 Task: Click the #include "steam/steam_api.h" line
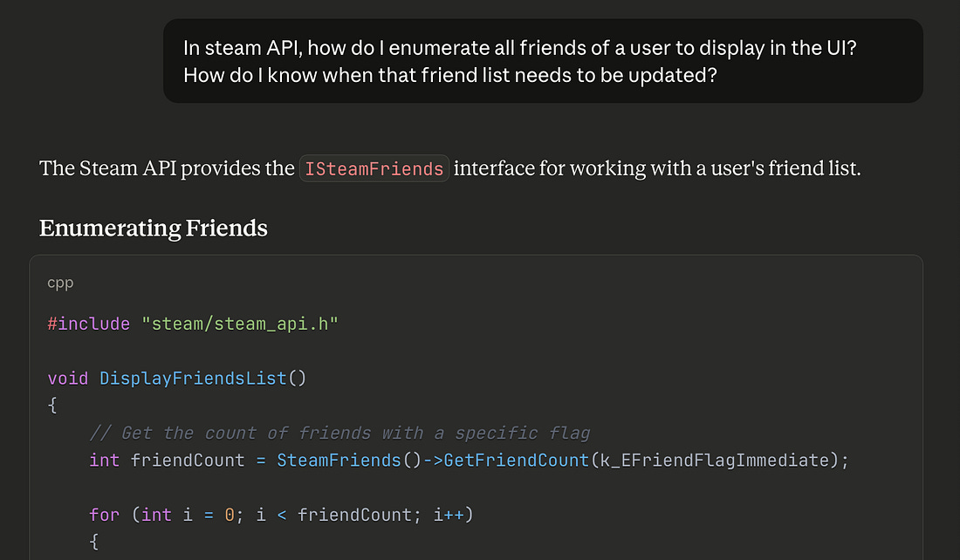click(x=193, y=324)
